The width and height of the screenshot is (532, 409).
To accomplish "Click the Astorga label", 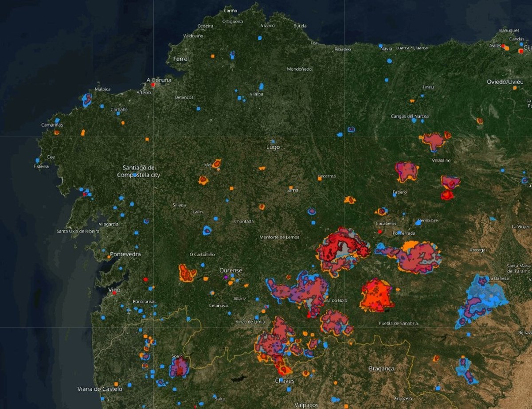I will pyautogui.click(x=477, y=250).
